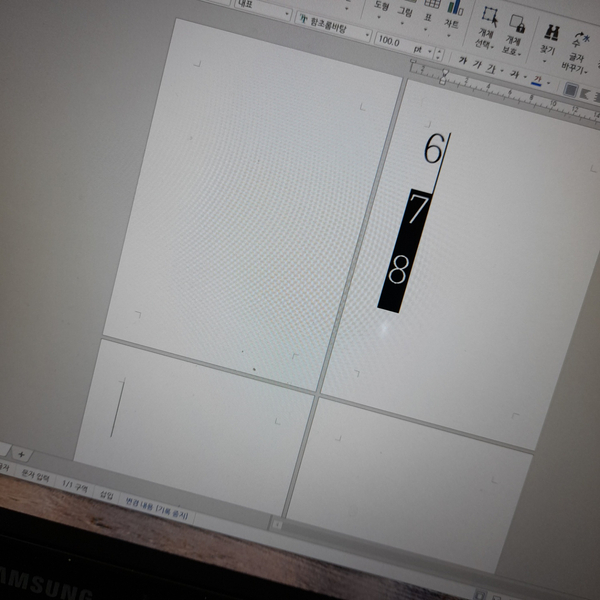
Task: Toggle underline 가 formatting
Action: (491, 68)
